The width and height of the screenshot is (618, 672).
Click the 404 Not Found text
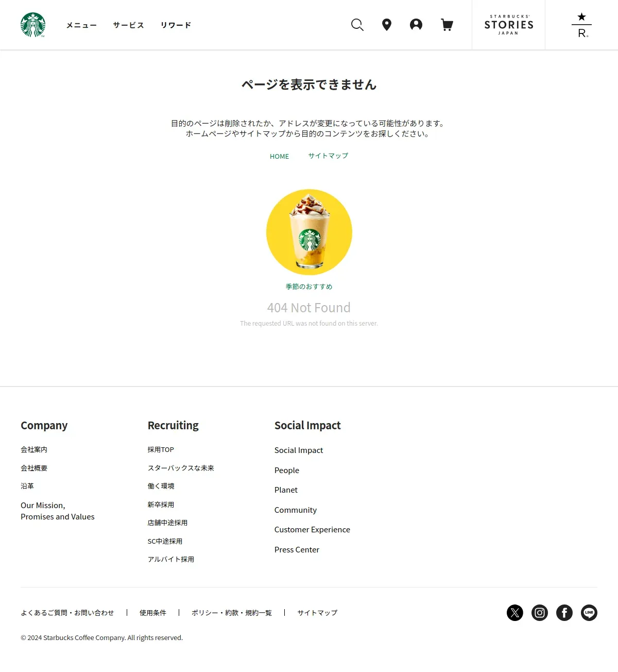click(x=309, y=308)
